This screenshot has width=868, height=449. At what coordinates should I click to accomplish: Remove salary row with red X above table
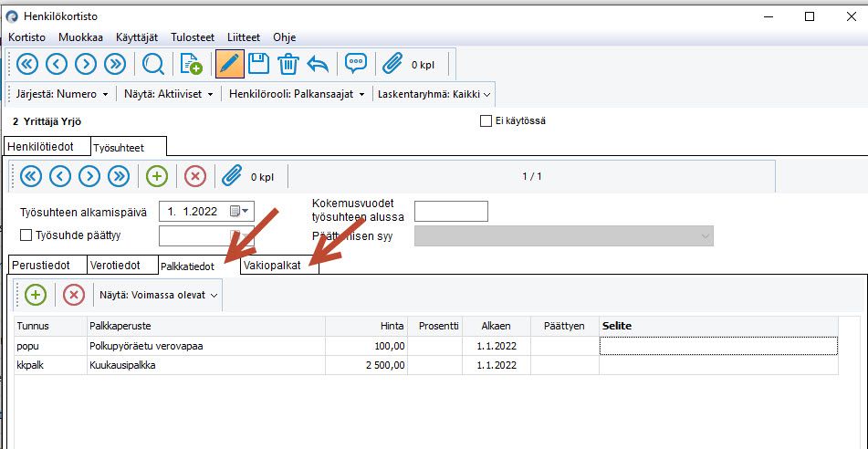74,295
